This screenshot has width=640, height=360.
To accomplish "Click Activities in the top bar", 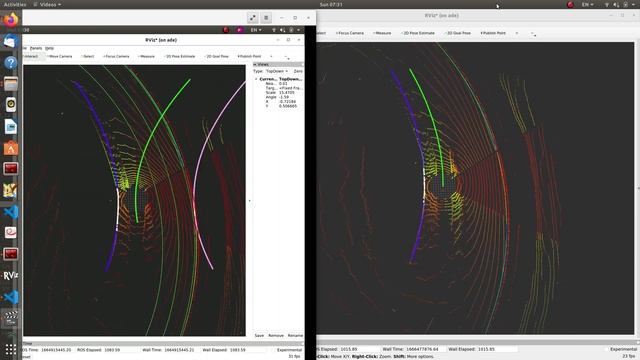I will point(15,4).
